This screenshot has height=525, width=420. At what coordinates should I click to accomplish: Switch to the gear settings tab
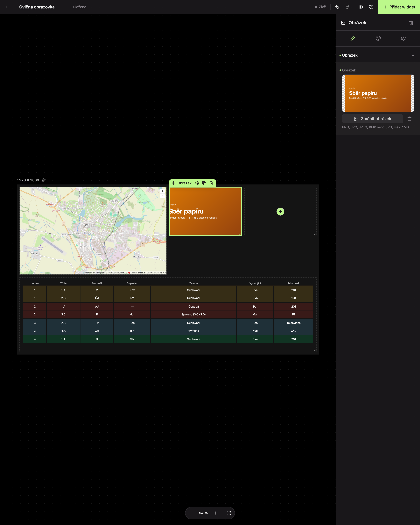pos(403,38)
